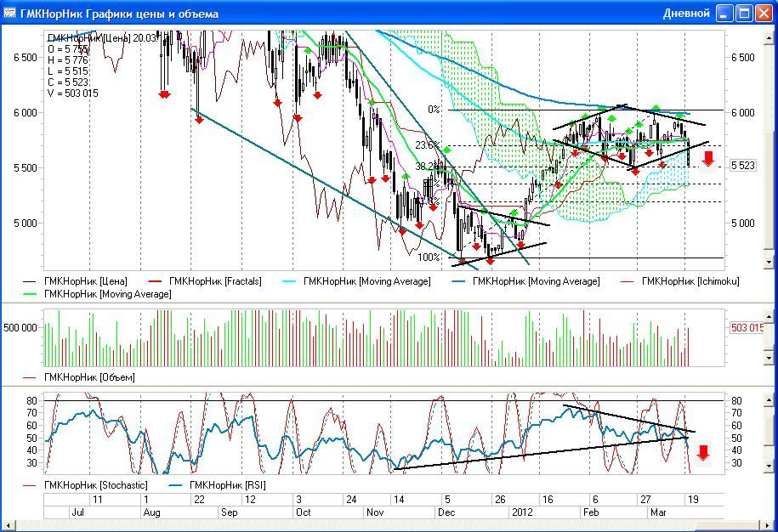The width and height of the screenshot is (778, 532).
Task: Click the V = 503 015 volume value
Action: [73, 93]
